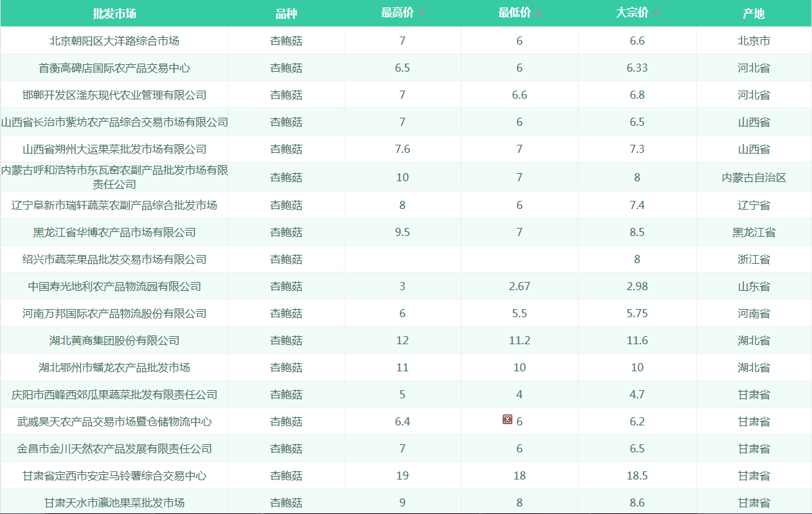This screenshot has width=812, height=514.
Task: Click 内蒙古自治区 in the origin column
Action: [x=754, y=178]
